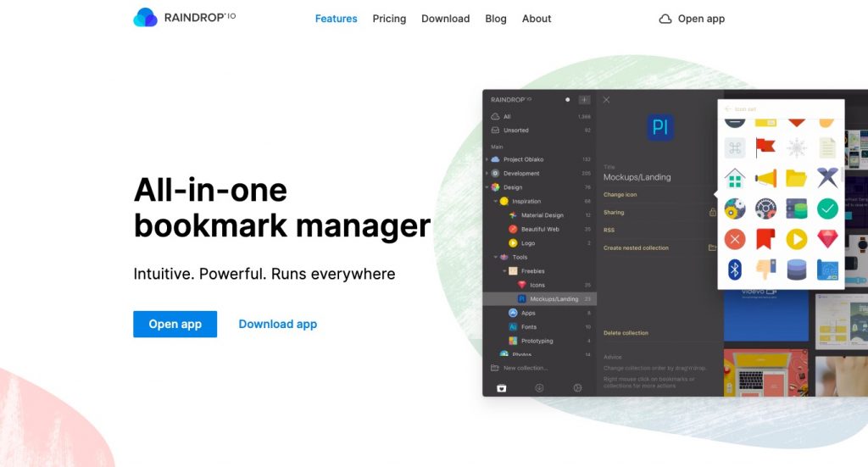Click the Raindrop.io cloud logo

146,17
